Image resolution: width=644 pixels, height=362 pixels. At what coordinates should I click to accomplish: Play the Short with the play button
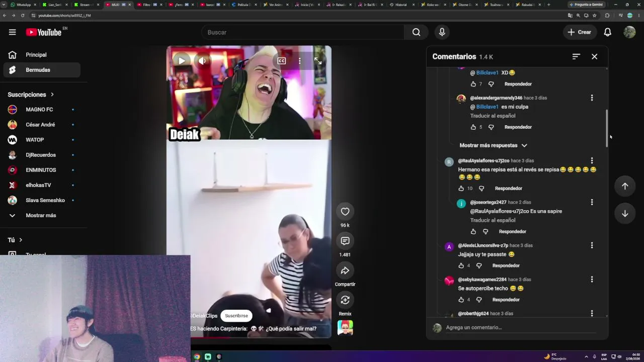[182, 61]
